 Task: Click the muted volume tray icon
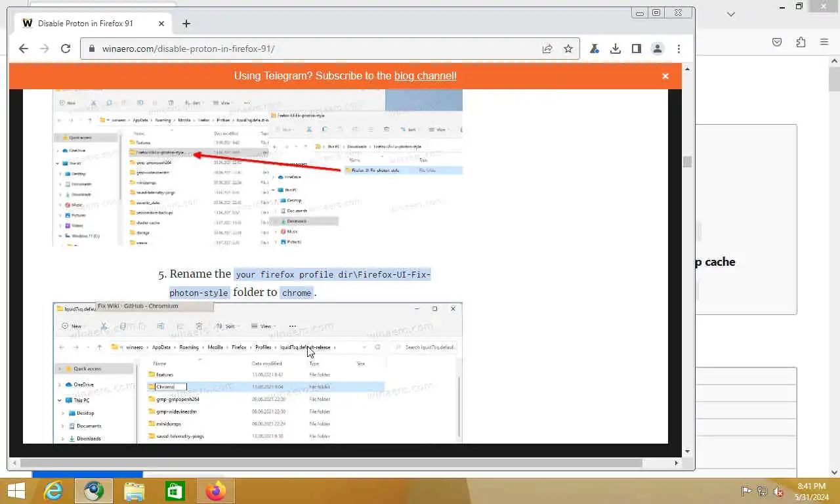[778, 491]
